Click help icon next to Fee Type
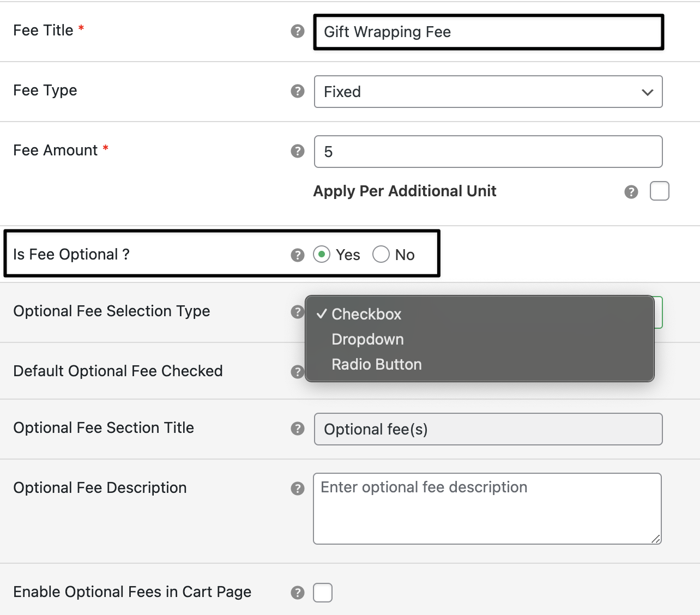Viewport: 700px width, 615px height. coord(297,91)
